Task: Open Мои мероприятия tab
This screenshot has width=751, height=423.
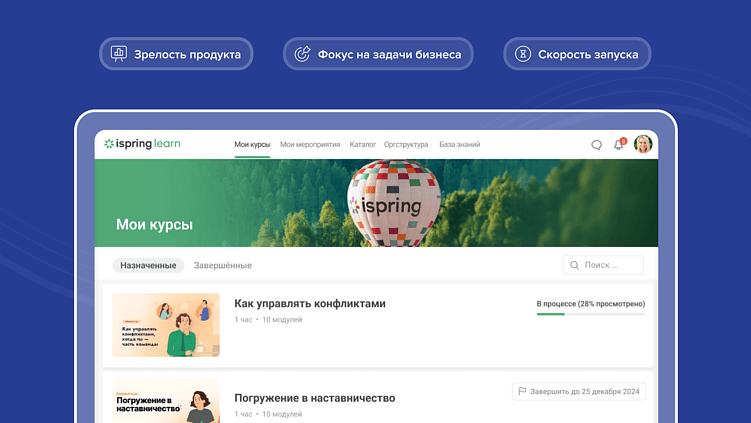Action: tap(310, 145)
